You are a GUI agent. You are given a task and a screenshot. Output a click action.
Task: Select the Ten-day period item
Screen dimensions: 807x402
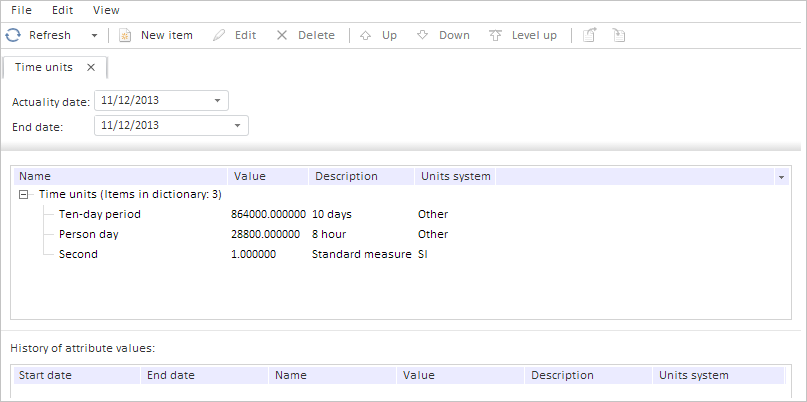[100, 214]
